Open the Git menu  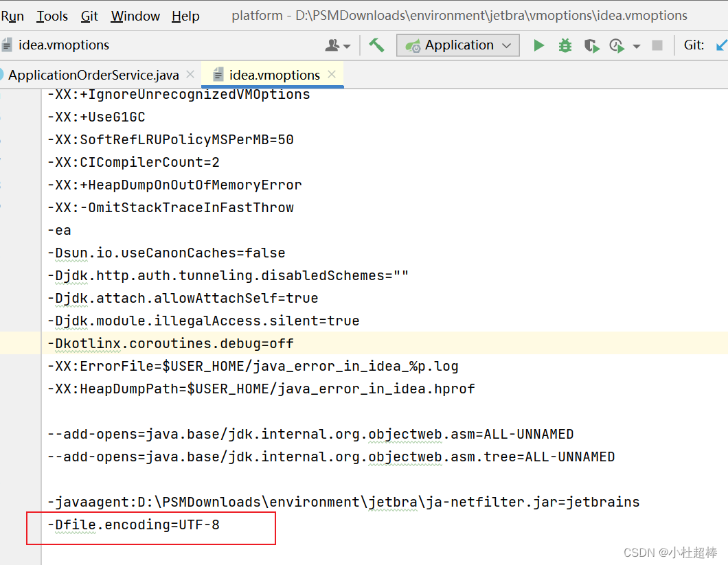89,15
